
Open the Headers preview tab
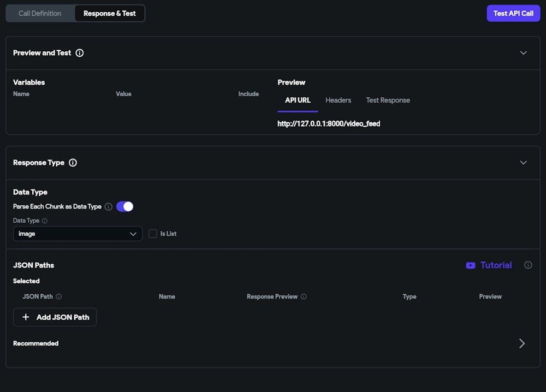339,100
